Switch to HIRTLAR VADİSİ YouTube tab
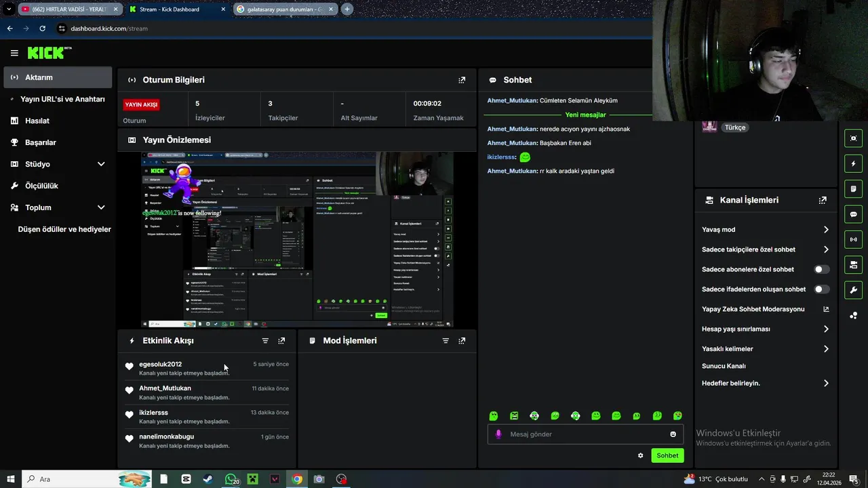Image resolution: width=868 pixels, height=488 pixels. pyautogui.click(x=69, y=9)
